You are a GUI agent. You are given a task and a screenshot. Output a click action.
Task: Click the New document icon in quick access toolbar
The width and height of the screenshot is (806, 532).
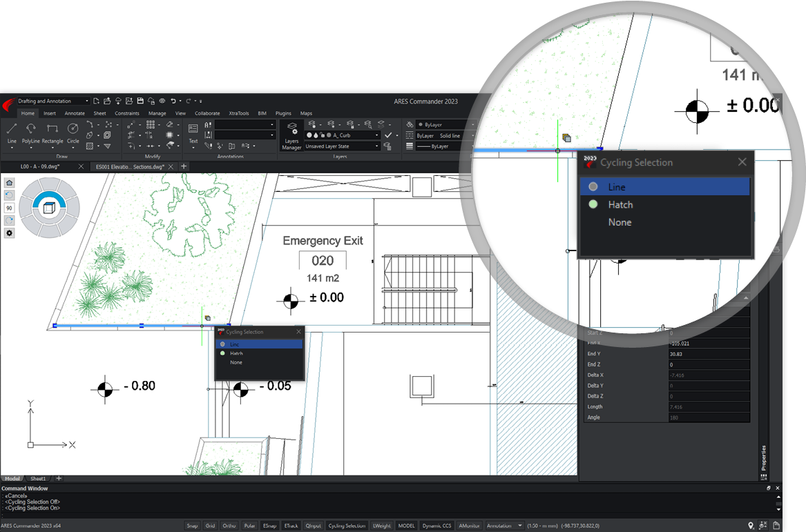(96, 101)
